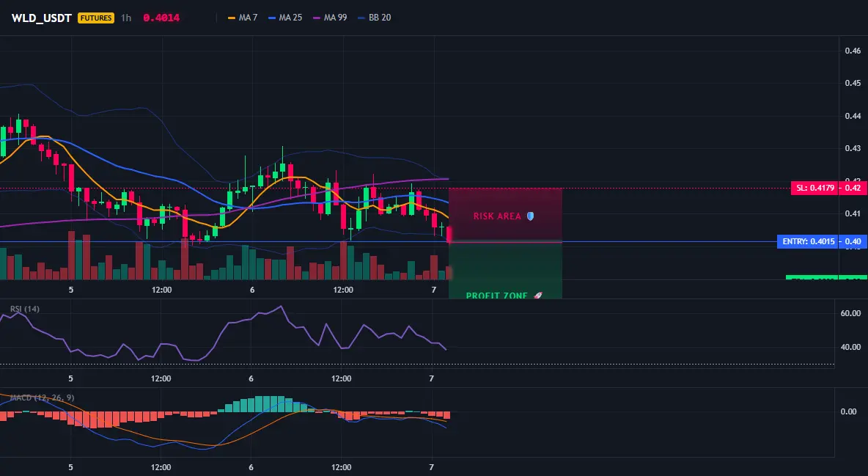Open the RSI (14) indicator label

(25, 309)
